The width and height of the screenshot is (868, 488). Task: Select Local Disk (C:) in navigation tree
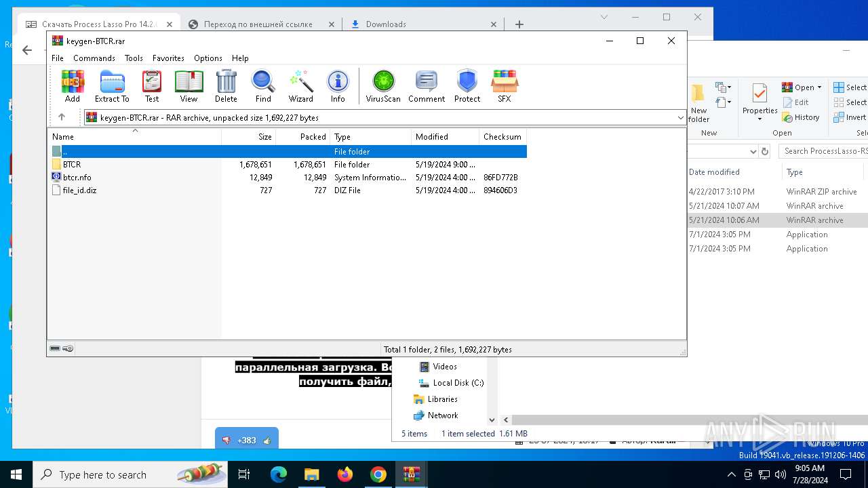(452, 383)
